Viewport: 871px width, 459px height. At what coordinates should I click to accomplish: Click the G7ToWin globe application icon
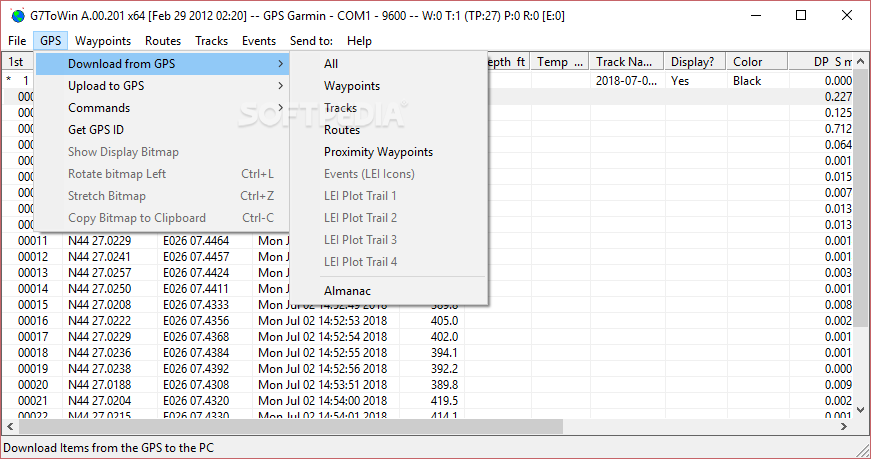coord(18,16)
